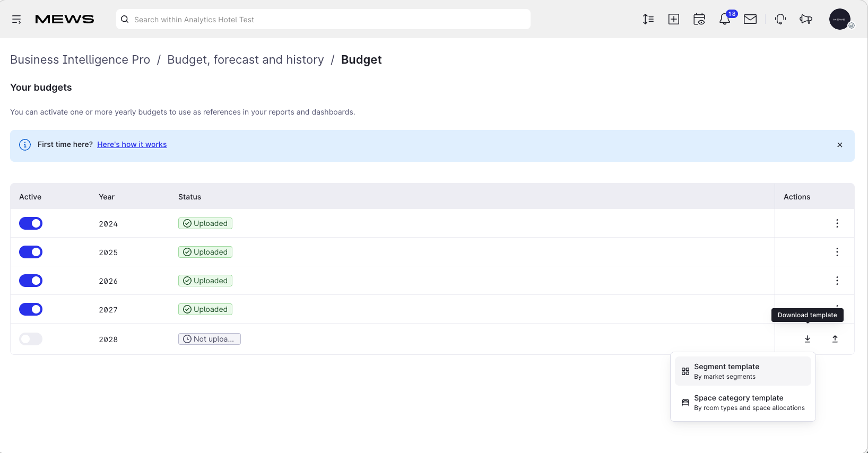Click the Your budgets heading

[x=41, y=88]
